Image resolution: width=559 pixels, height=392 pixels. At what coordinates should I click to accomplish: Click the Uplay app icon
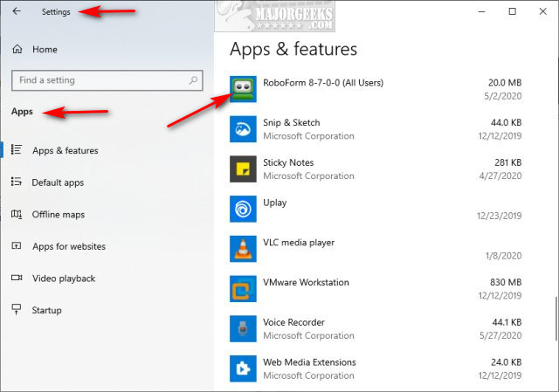[x=243, y=209]
